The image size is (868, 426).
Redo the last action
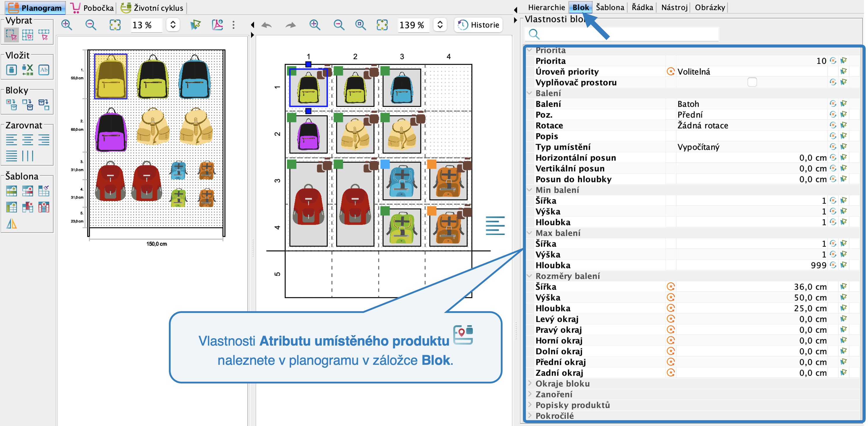tap(290, 25)
